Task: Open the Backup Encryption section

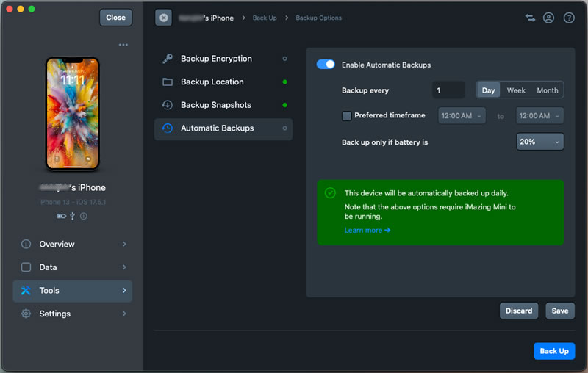Action: point(223,59)
